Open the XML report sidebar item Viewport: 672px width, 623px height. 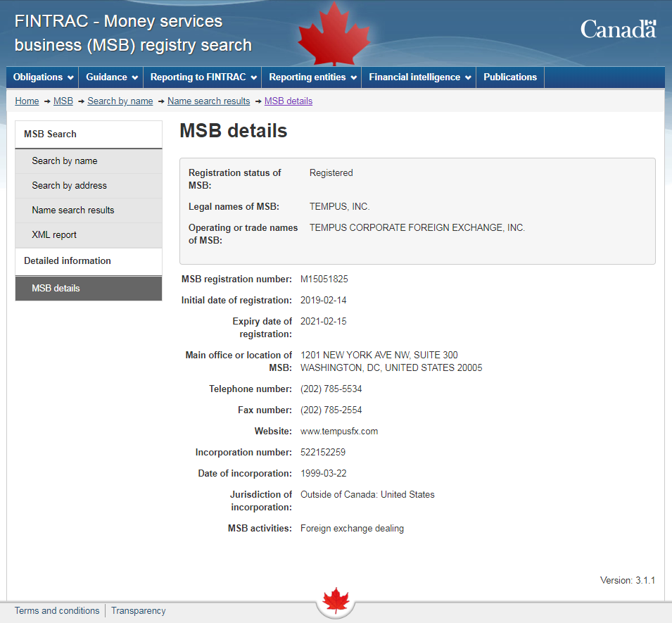tap(54, 235)
